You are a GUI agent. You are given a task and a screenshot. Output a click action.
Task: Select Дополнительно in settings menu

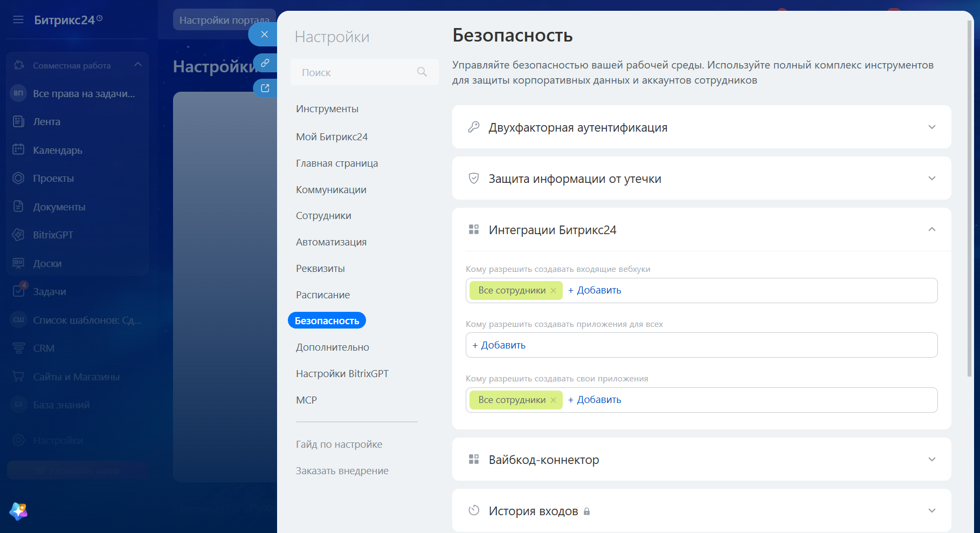coord(333,347)
